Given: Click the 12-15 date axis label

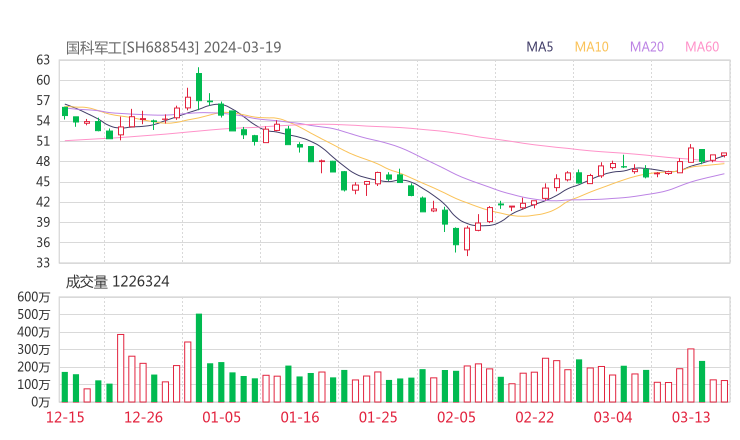Looking at the screenshot, I should 65,417.
